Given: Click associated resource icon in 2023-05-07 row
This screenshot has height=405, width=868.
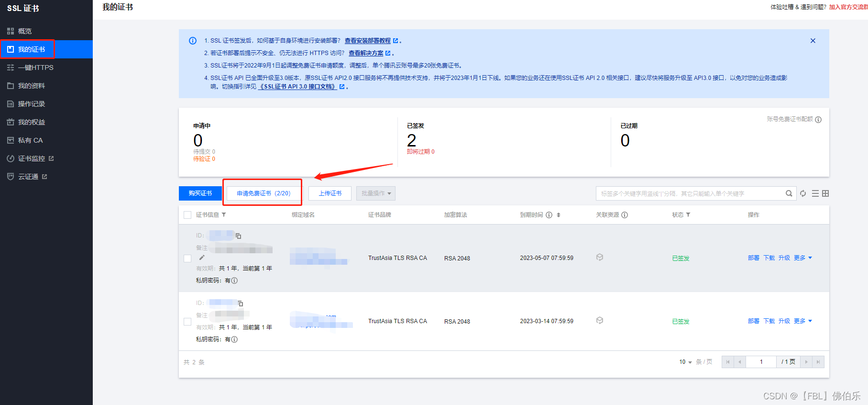Looking at the screenshot, I should tap(600, 258).
